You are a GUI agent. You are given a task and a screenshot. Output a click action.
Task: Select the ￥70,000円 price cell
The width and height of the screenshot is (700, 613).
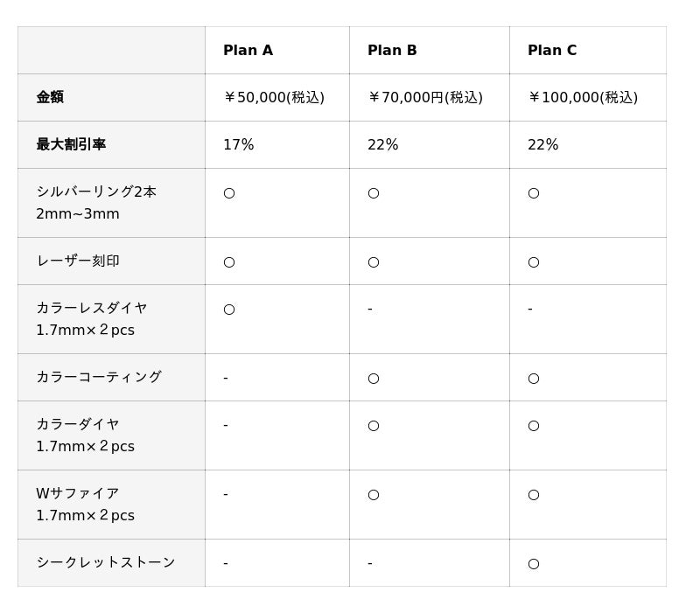coord(425,98)
